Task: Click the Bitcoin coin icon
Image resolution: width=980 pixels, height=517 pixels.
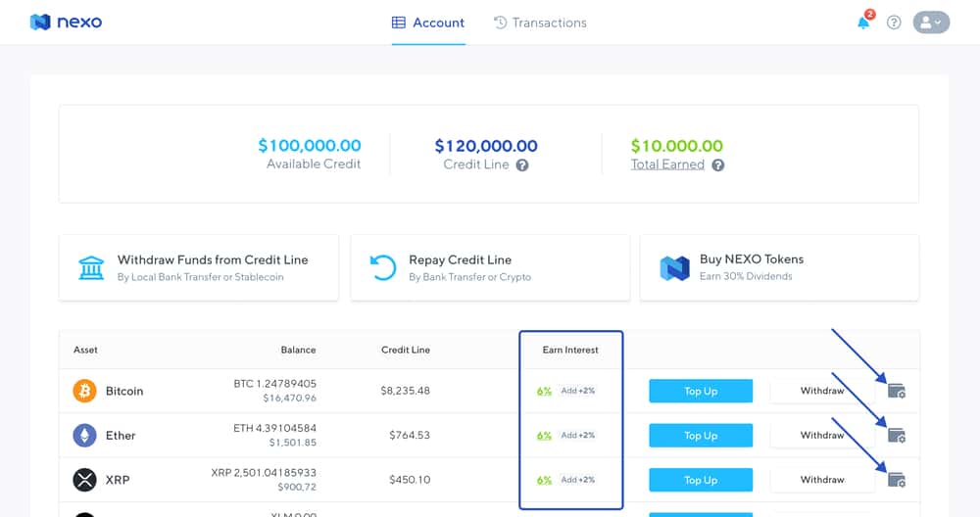Action: (85, 392)
